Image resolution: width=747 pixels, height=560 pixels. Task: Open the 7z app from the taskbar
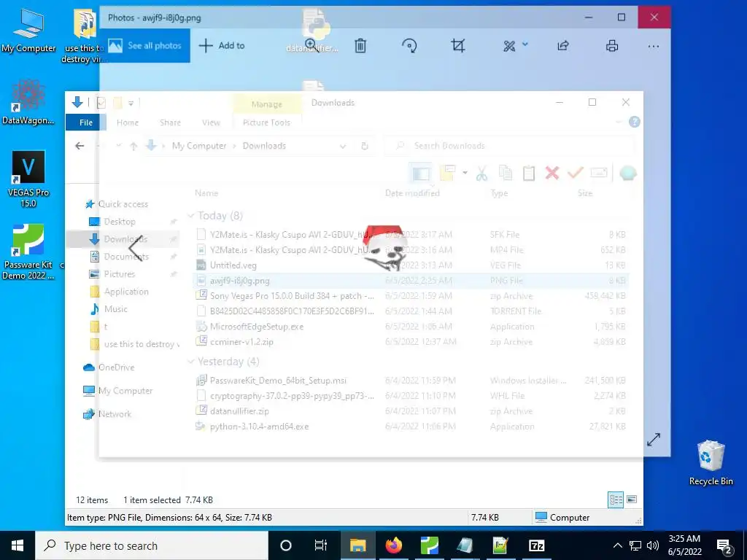536,545
